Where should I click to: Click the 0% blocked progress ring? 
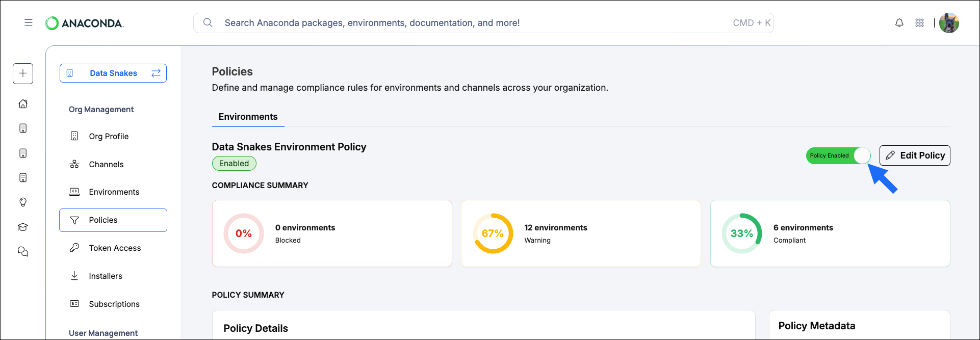pos(244,233)
